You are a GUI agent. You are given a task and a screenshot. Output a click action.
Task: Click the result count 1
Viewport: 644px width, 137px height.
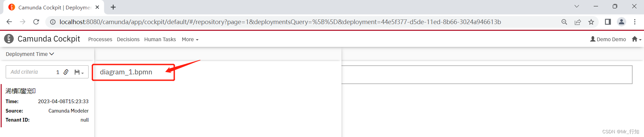[58, 72]
